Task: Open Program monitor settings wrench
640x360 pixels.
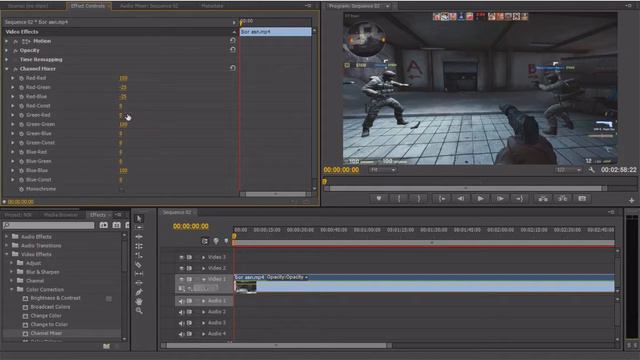Action: point(591,170)
